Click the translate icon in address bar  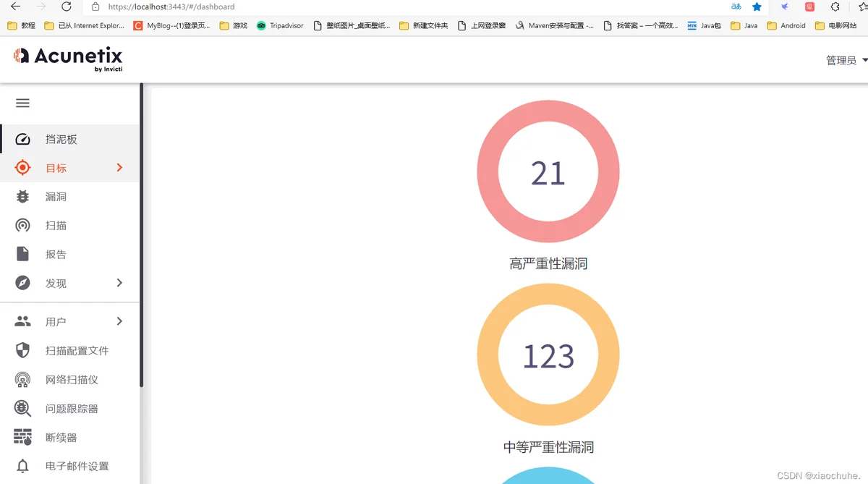coord(736,7)
